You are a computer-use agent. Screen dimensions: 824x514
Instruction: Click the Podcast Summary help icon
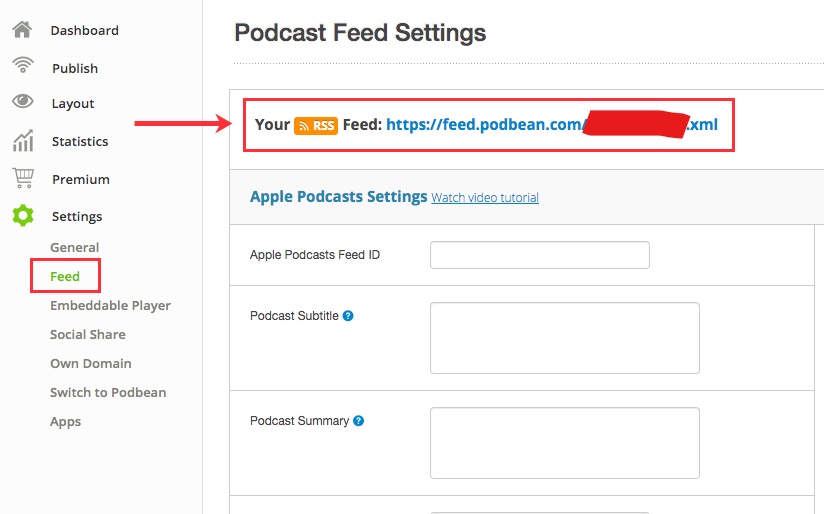coord(358,421)
